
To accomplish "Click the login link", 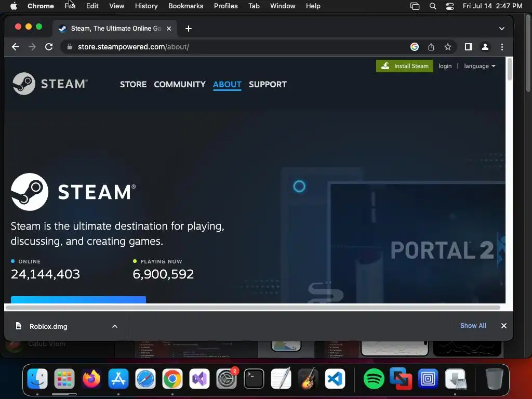I will [445, 66].
